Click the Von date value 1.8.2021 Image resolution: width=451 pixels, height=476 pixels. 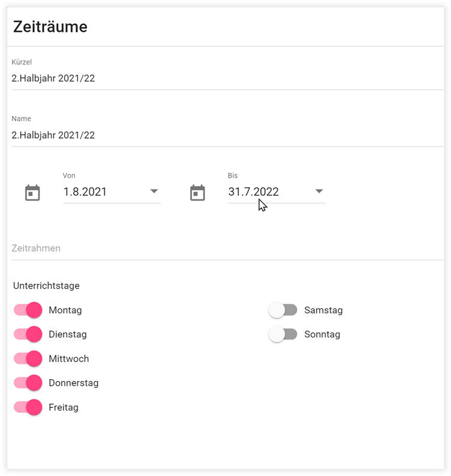coord(86,192)
